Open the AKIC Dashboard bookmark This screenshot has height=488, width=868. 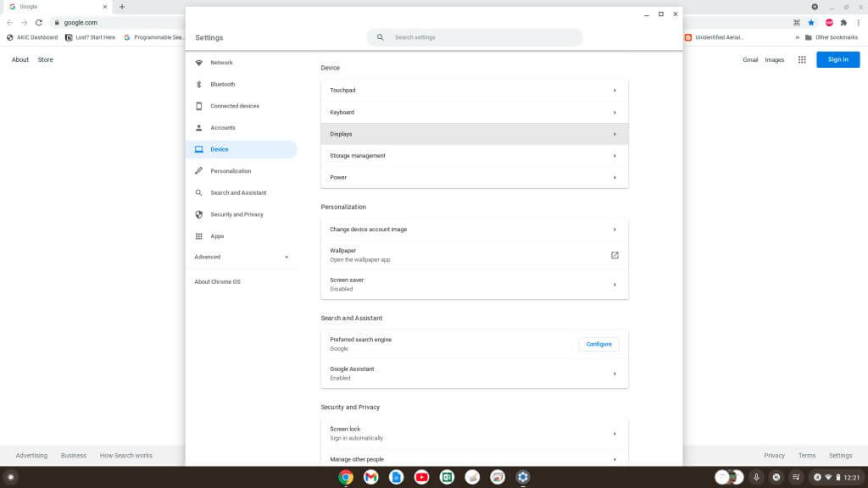point(32,37)
